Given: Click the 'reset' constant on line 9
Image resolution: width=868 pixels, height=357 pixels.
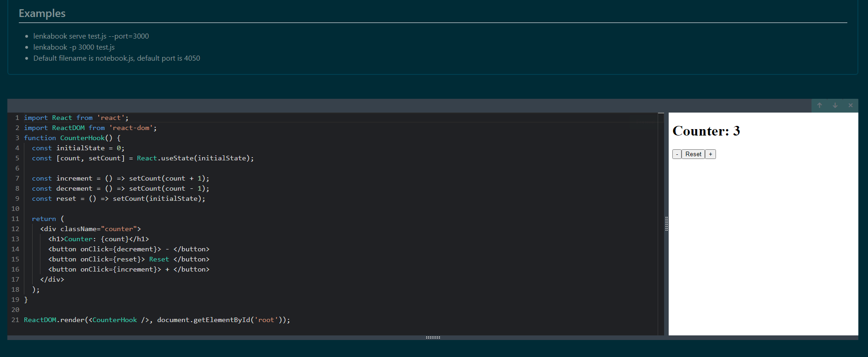Looking at the screenshot, I should coord(66,198).
